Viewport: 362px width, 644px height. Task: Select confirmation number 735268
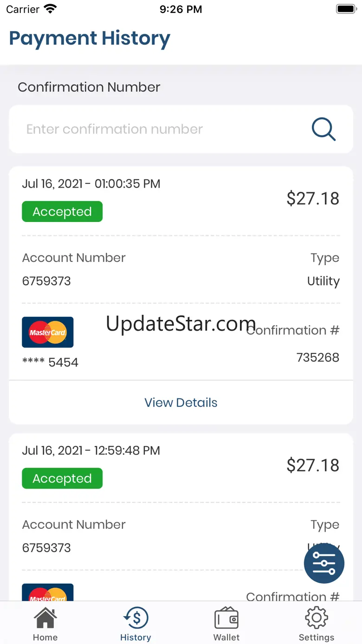(x=318, y=358)
